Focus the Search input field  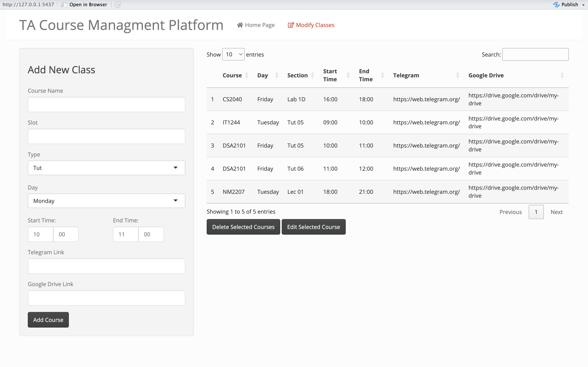click(535, 54)
